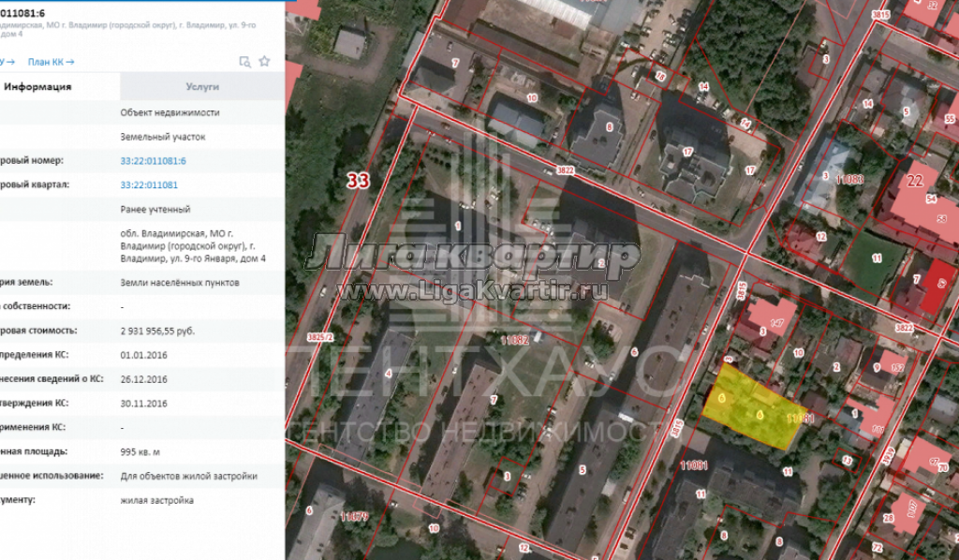Click quarter label 11079 on the map
Viewport: 959px width, 560px height.
354,516
